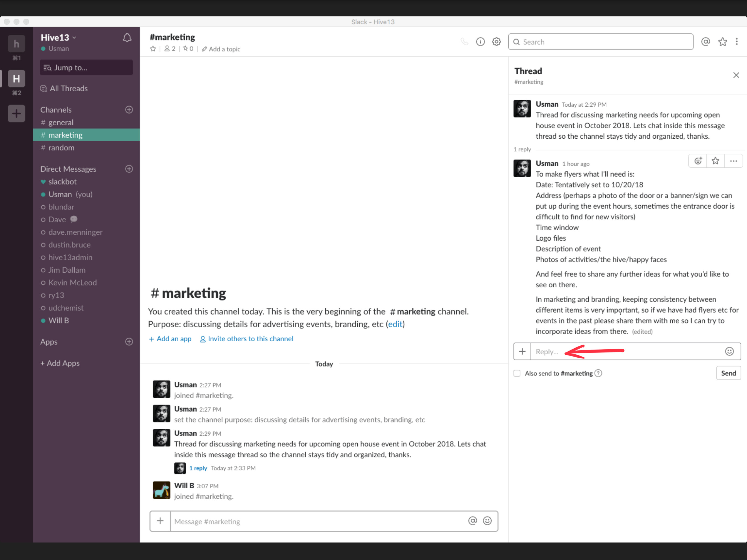Star Usman's thread reply message
The width and height of the screenshot is (747, 560).
point(715,161)
